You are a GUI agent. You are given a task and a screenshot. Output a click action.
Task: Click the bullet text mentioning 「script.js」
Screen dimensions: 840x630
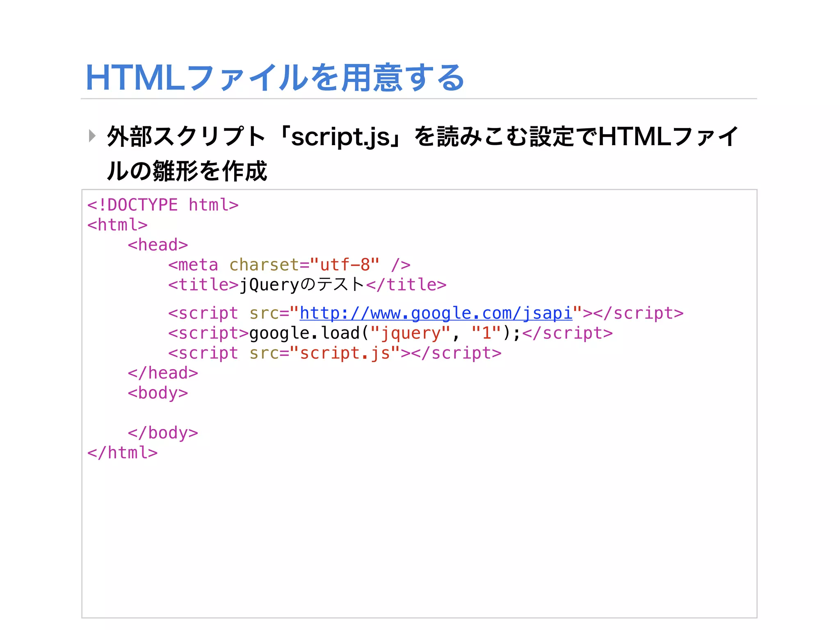point(422,137)
